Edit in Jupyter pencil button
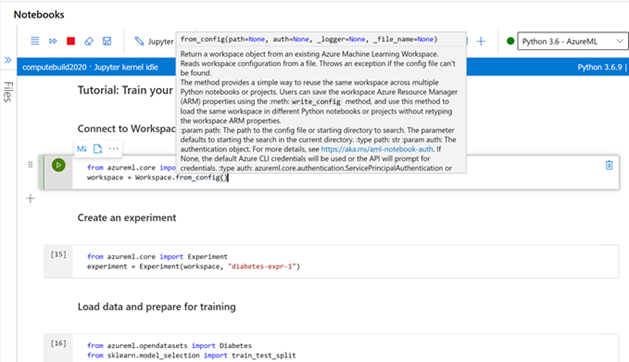Screen dimensions: 629x362 click(154, 41)
